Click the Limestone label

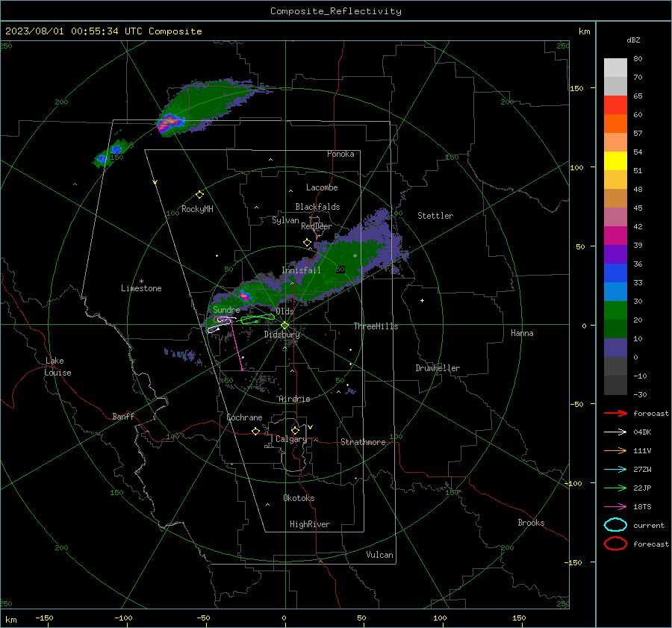[x=141, y=288]
